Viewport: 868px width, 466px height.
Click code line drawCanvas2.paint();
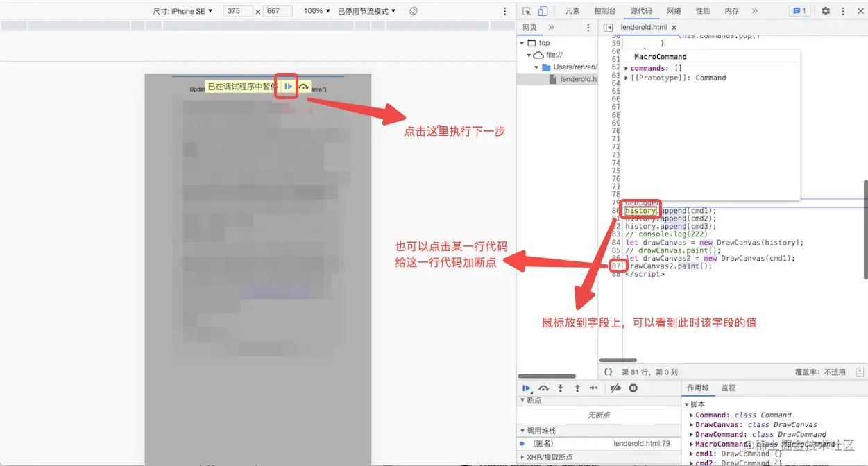point(669,266)
